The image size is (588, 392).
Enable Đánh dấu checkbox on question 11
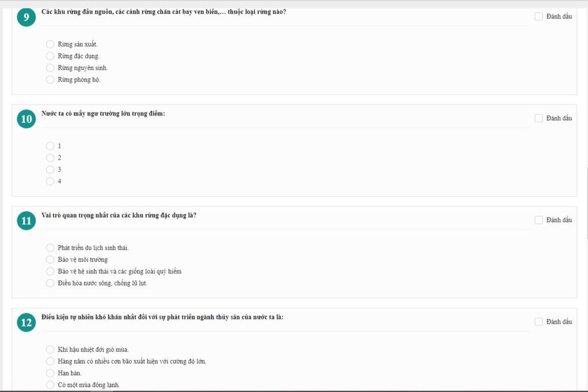coord(539,220)
